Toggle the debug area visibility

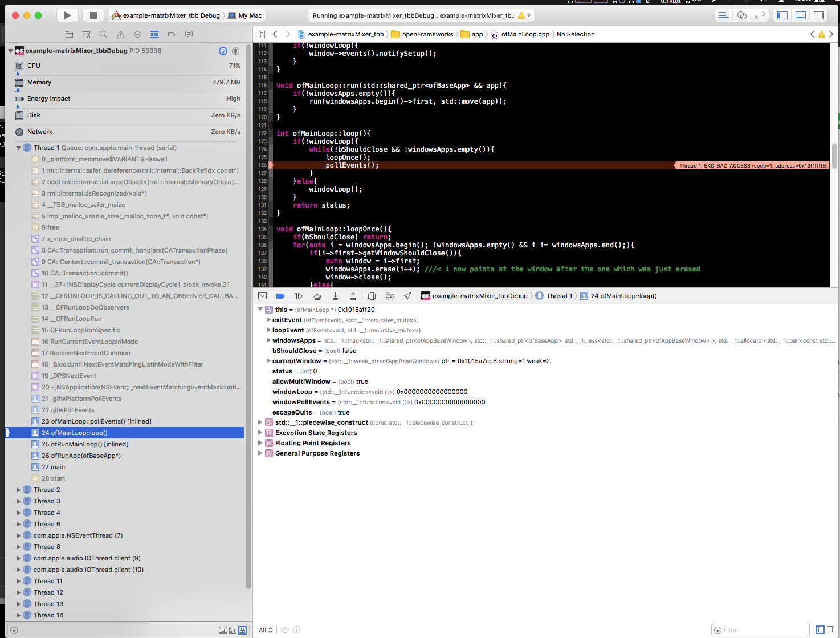[800, 15]
